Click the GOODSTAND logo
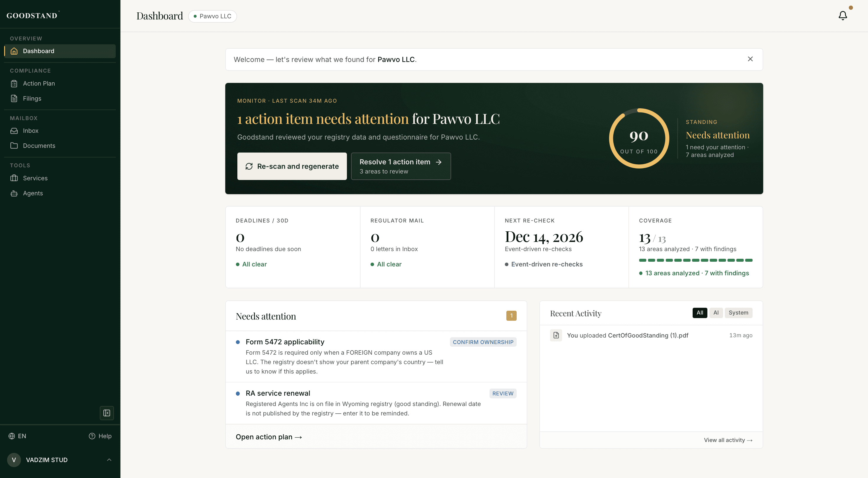The image size is (868, 478). (x=32, y=15)
